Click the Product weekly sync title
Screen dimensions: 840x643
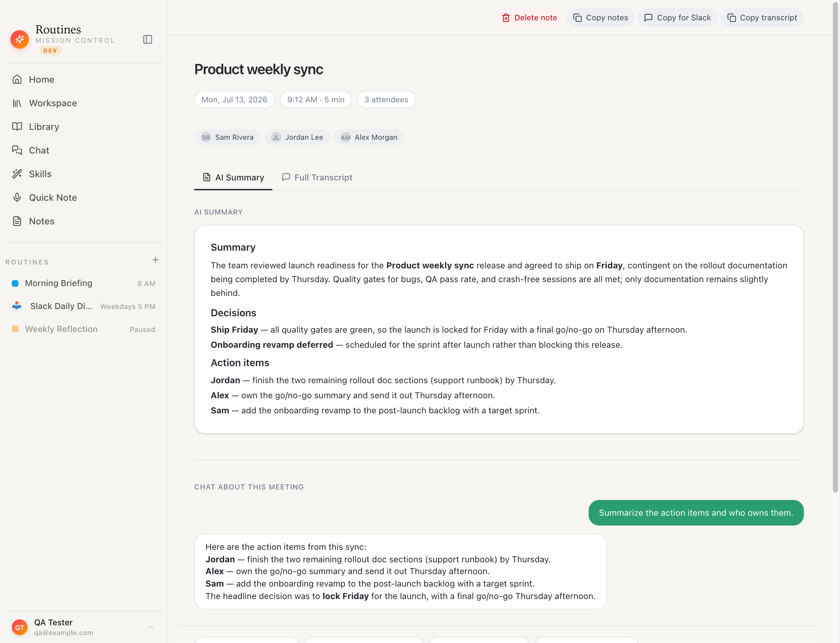(259, 69)
